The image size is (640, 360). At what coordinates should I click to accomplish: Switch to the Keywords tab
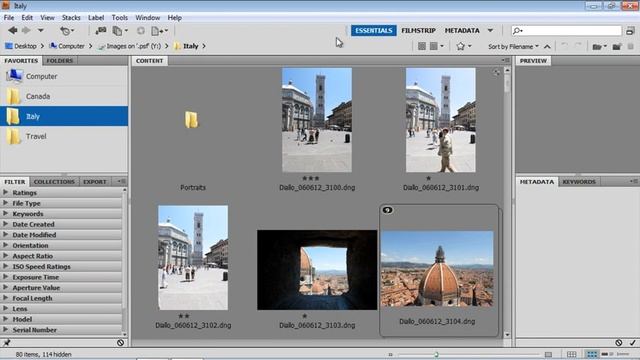579,182
